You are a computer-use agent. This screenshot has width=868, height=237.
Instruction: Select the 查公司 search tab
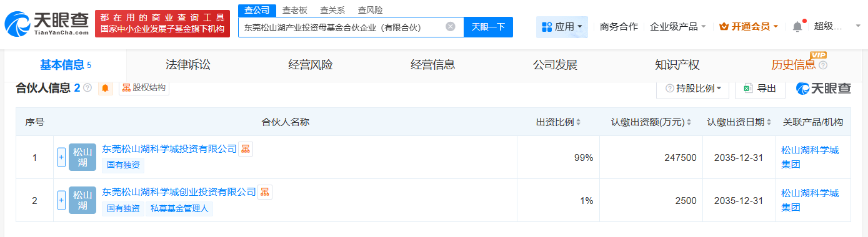(256, 10)
